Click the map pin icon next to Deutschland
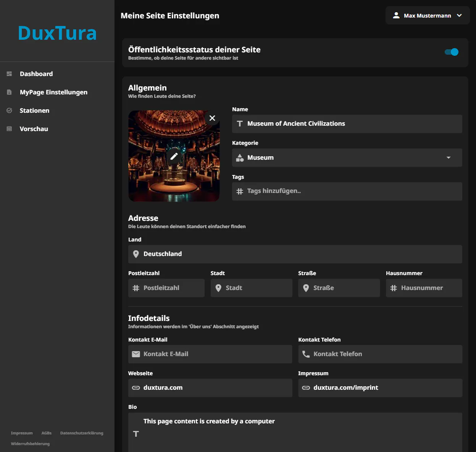 136,254
